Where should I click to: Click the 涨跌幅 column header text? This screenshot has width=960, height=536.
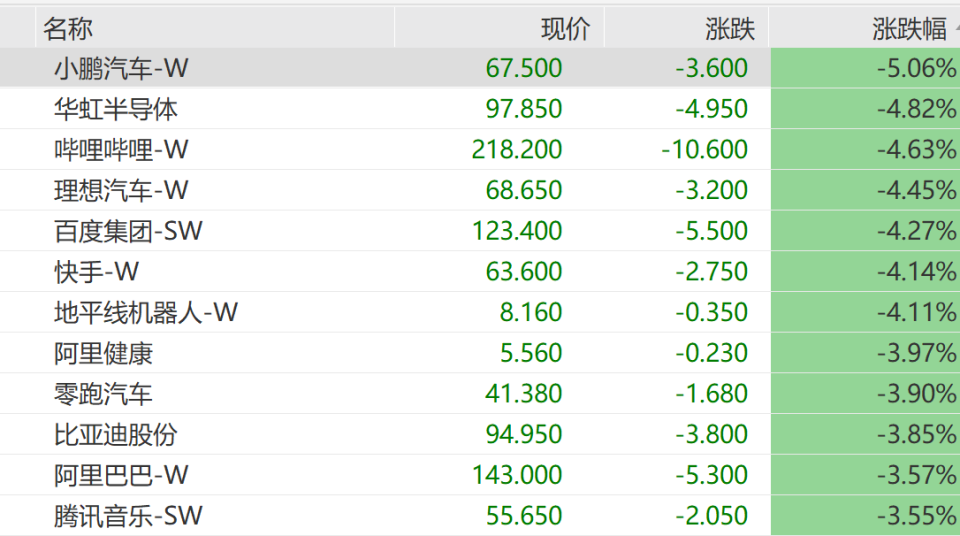(x=909, y=29)
